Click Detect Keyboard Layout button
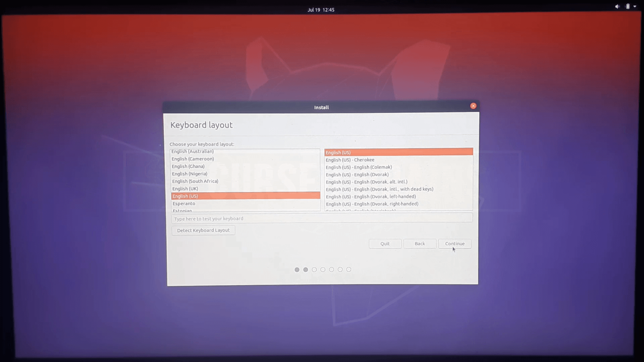Viewport: 644px width, 362px height. pyautogui.click(x=203, y=230)
